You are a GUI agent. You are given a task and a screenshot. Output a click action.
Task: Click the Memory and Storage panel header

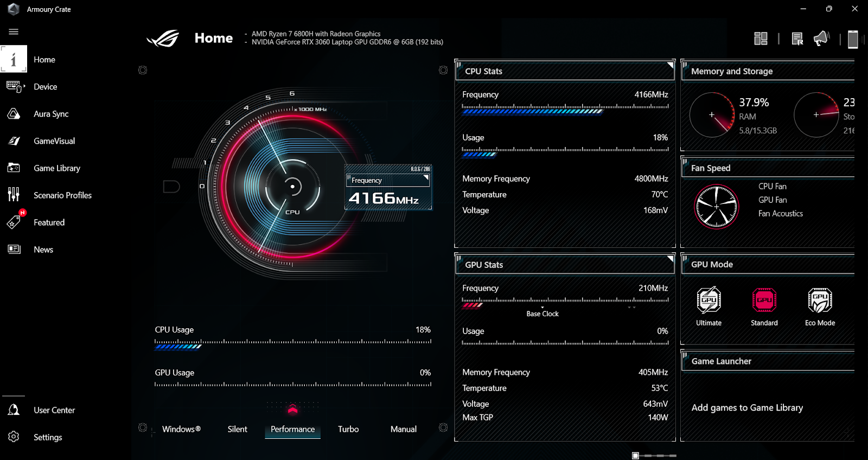click(768, 71)
